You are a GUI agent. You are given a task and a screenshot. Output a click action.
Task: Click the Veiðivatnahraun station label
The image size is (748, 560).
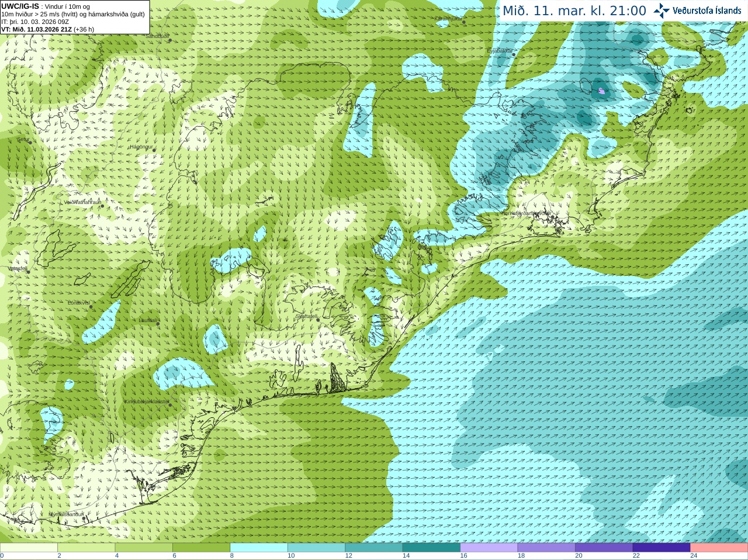[82, 202]
